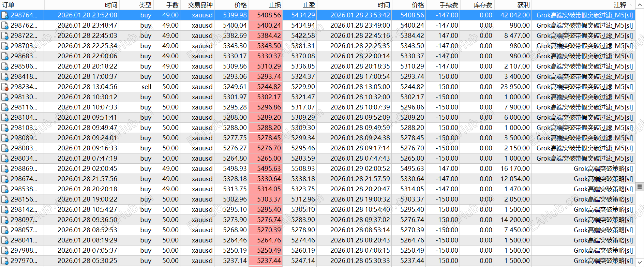The width and height of the screenshot is (644, 267).
Task: Click the order icon for 298538
Action: coord(5,189)
